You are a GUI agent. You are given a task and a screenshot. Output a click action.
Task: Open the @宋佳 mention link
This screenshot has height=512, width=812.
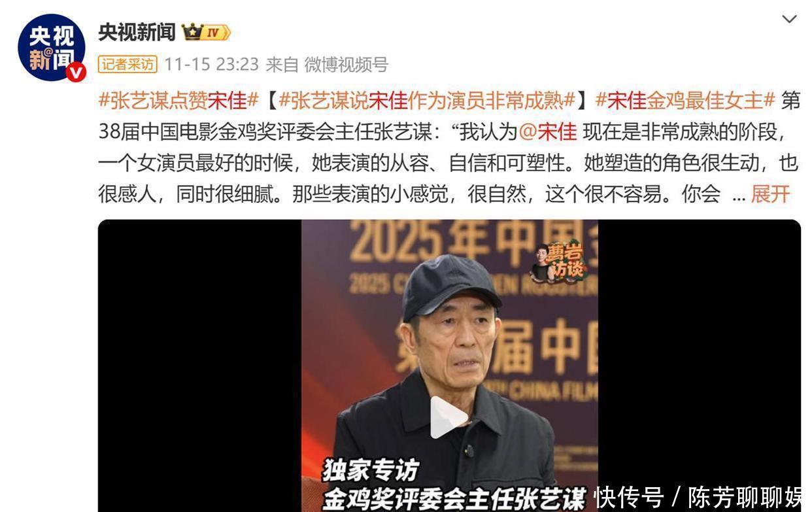[x=548, y=131]
